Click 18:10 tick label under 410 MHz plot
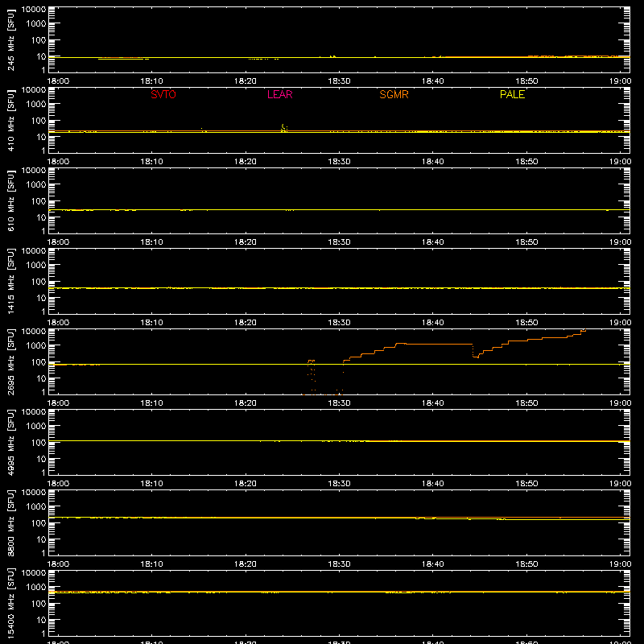Screen dimensions: 644x644 tap(151, 162)
